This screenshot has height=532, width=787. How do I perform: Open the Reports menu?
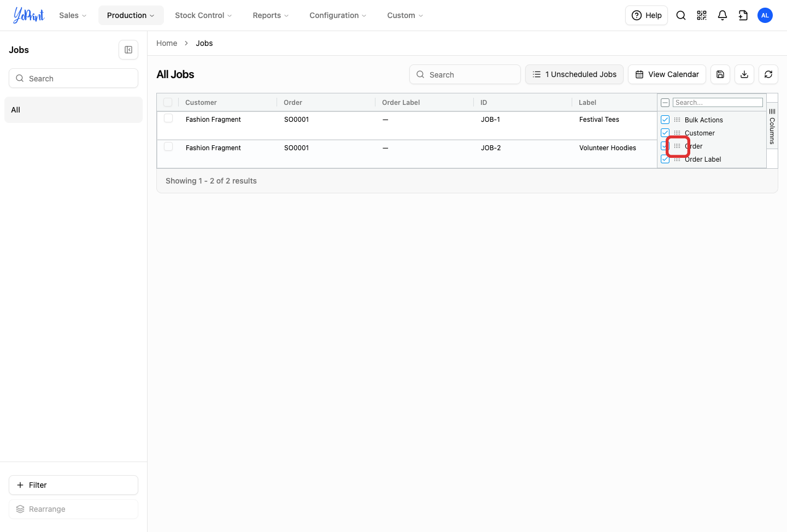point(271,15)
